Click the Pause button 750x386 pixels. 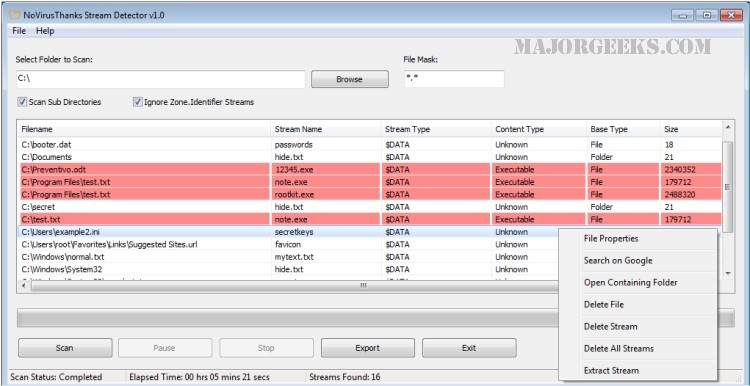[x=165, y=348]
